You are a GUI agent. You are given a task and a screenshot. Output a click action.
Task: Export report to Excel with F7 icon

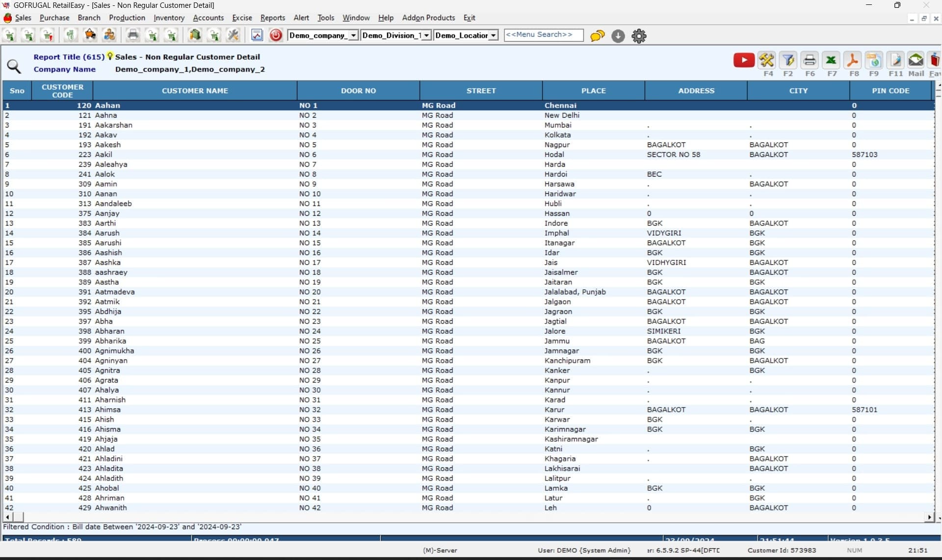[831, 60]
